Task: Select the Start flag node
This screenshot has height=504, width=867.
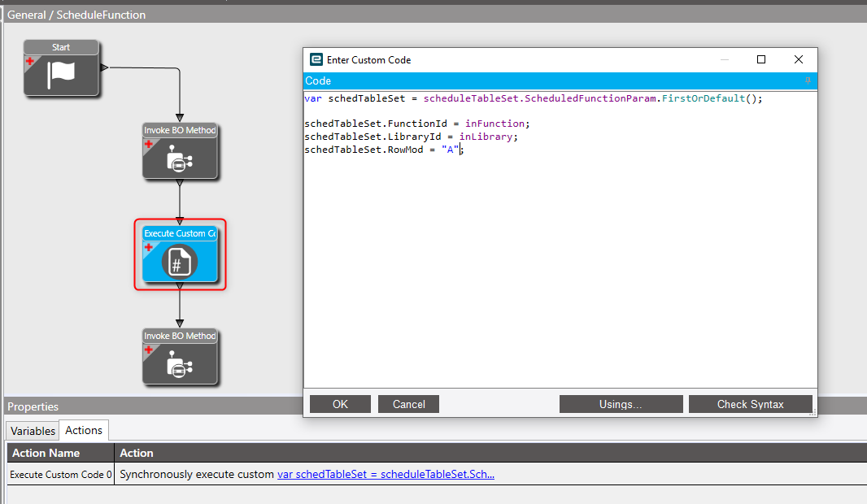Action: [x=61, y=68]
